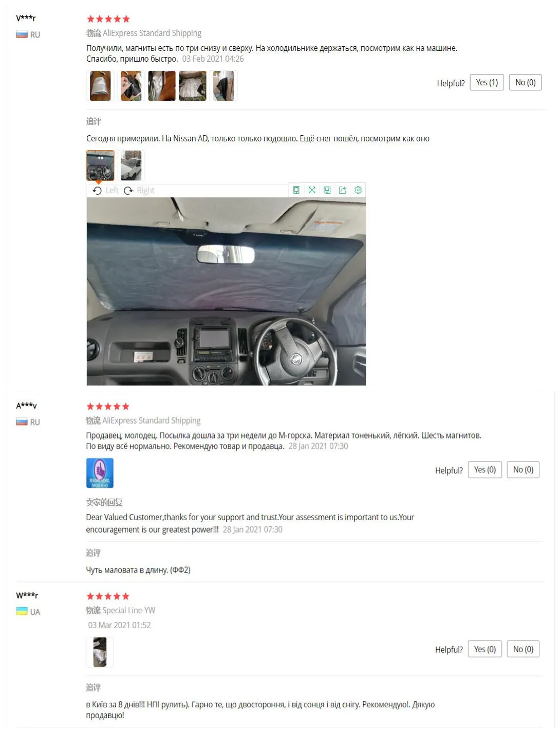Click No (0) on W***r's review
Image resolution: width=560 pixels, height=733 pixels.
click(523, 649)
